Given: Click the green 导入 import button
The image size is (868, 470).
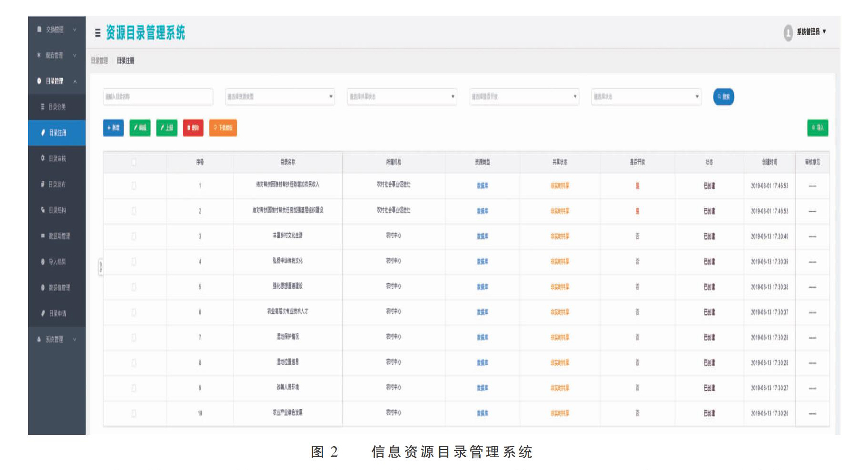Looking at the screenshot, I should pyautogui.click(x=818, y=127).
